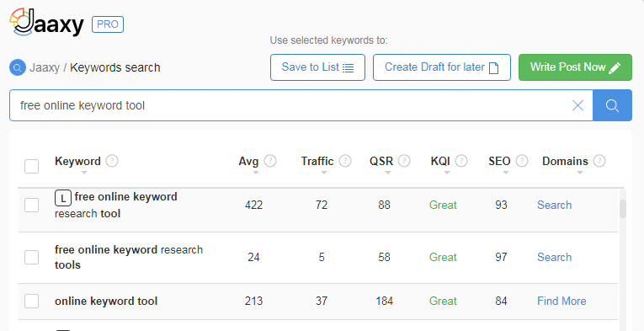Screen dimensions: 644x331
Task: Run search with the blue magnifier button
Action: click(x=612, y=105)
